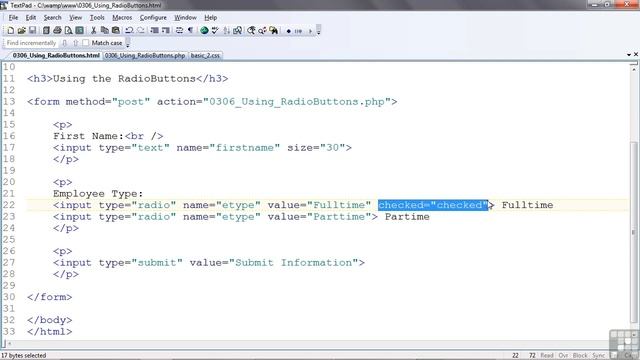Expand the find toolbar options chevron

[x=128, y=43]
